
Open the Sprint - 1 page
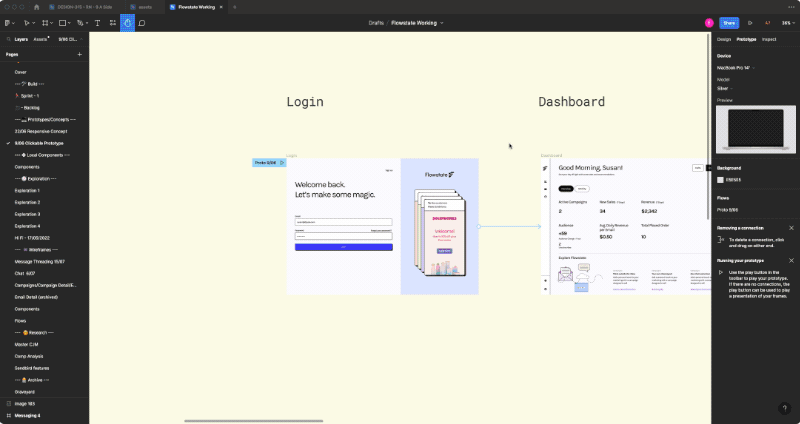pyautogui.click(x=27, y=96)
